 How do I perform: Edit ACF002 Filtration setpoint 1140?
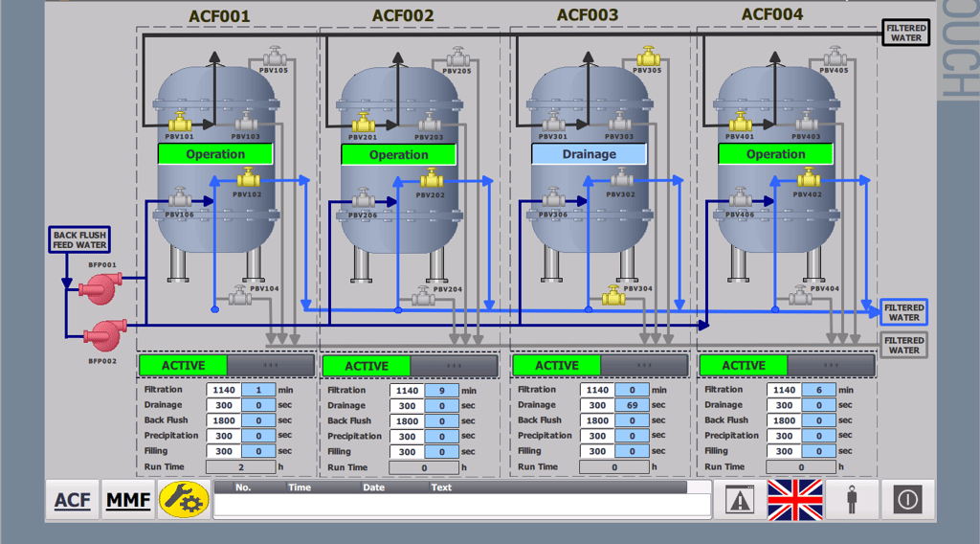click(407, 390)
